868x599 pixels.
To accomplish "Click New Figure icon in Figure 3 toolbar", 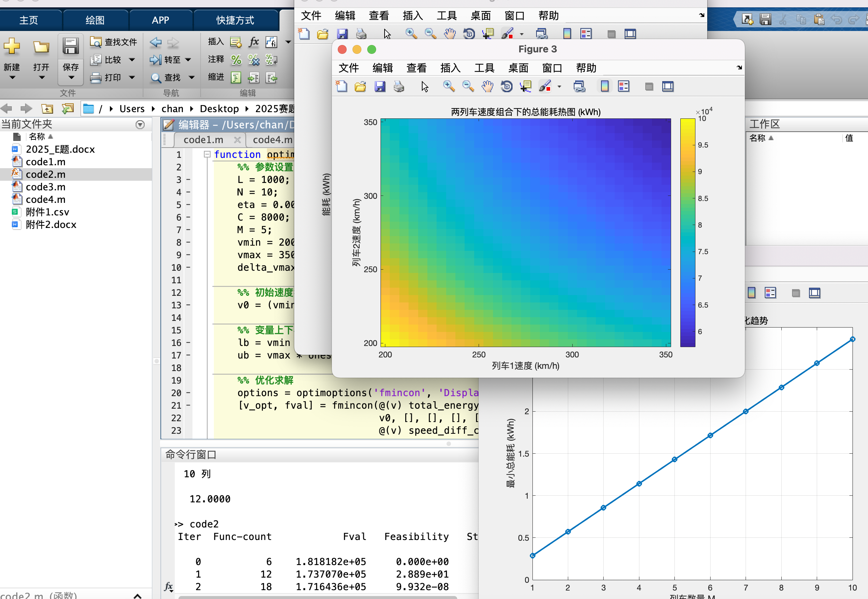I will coord(341,86).
